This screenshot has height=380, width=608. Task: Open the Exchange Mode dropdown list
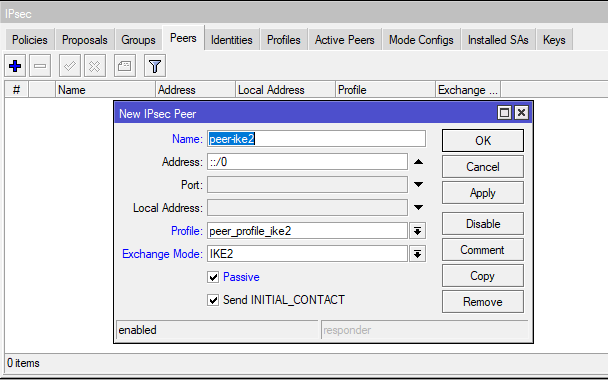pyautogui.click(x=417, y=254)
